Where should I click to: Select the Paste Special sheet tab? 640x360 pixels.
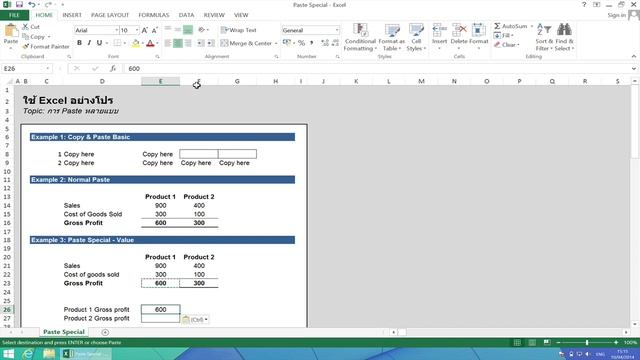(64, 332)
